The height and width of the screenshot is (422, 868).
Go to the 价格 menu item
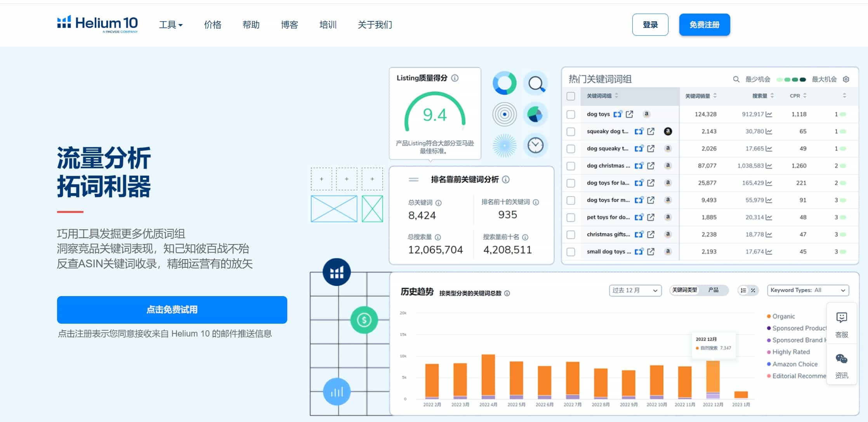coord(213,25)
